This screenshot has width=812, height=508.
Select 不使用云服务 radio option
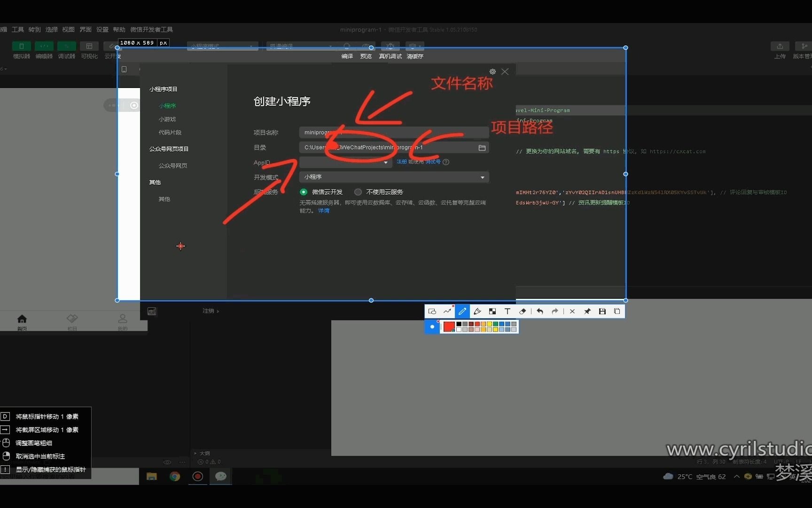coord(358,192)
